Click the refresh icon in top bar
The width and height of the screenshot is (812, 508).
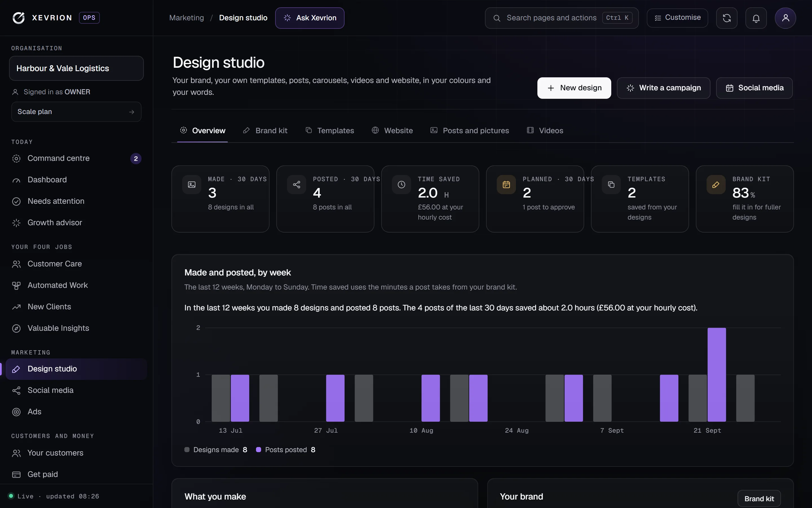click(x=727, y=18)
